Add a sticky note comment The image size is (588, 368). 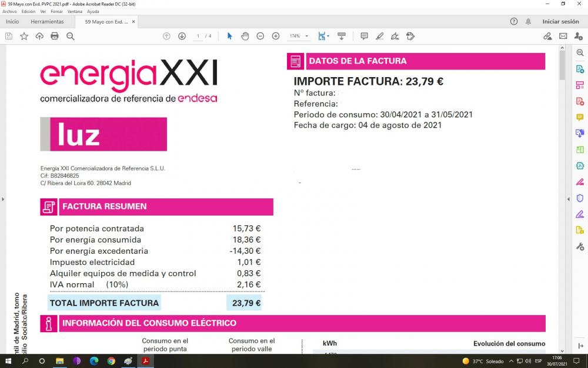(364, 36)
